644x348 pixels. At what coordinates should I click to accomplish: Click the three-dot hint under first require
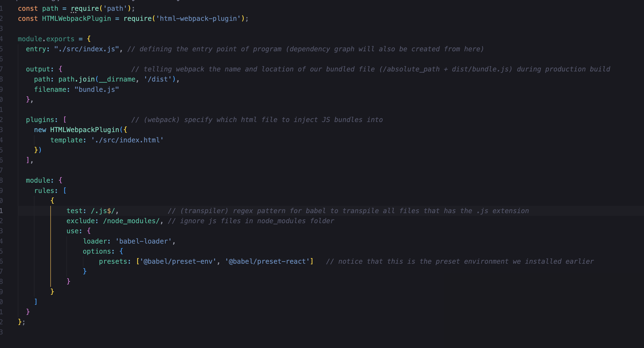pyautogui.click(x=73, y=12)
